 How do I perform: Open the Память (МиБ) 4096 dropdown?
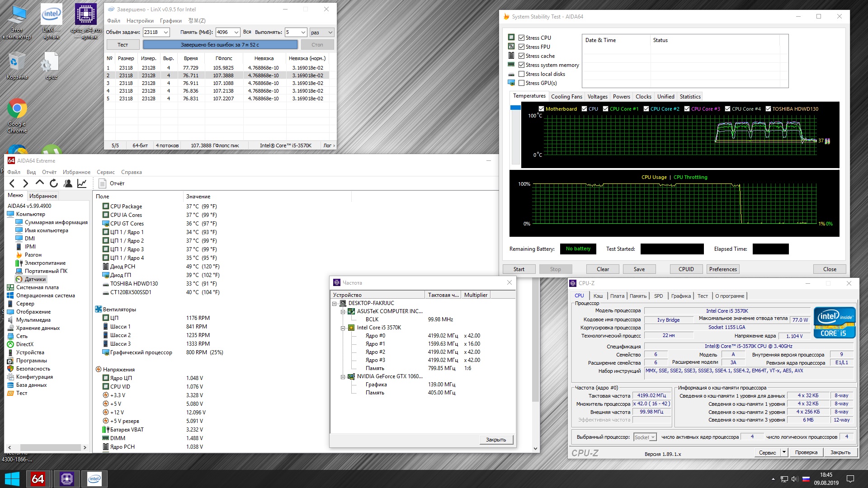[x=236, y=32]
